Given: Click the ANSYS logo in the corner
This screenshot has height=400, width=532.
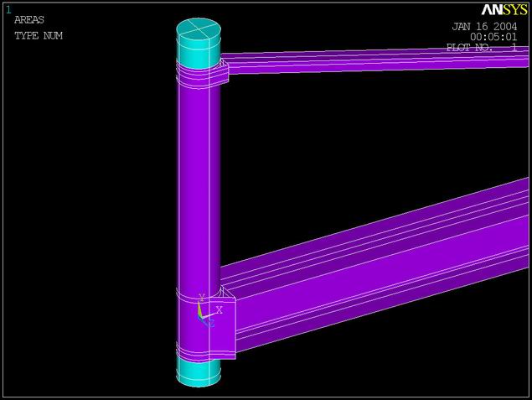Looking at the screenshot, I should point(504,10).
